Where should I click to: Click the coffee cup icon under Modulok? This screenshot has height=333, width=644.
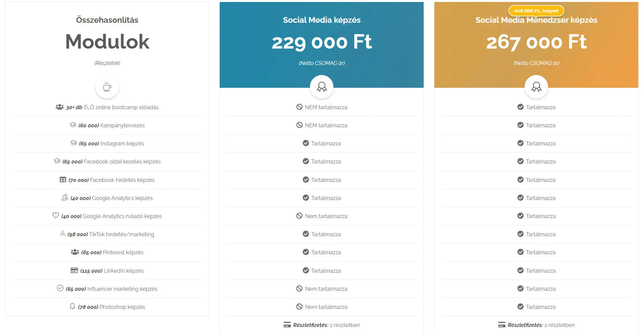coord(107,87)
